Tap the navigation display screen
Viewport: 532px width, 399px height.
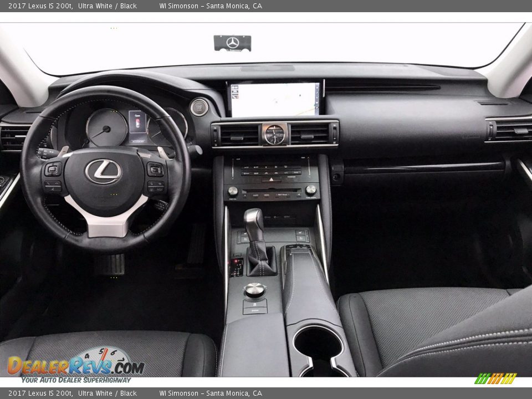[x=275, y=99]
